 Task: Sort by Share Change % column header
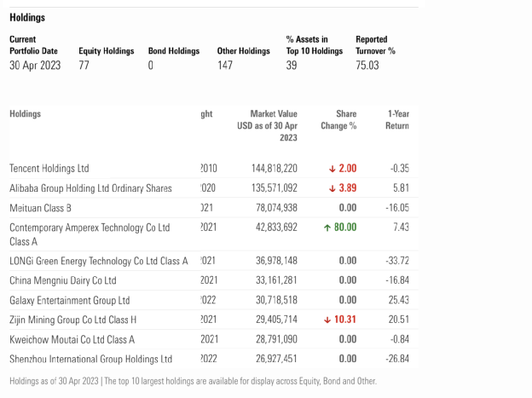[x=338, y=120]
